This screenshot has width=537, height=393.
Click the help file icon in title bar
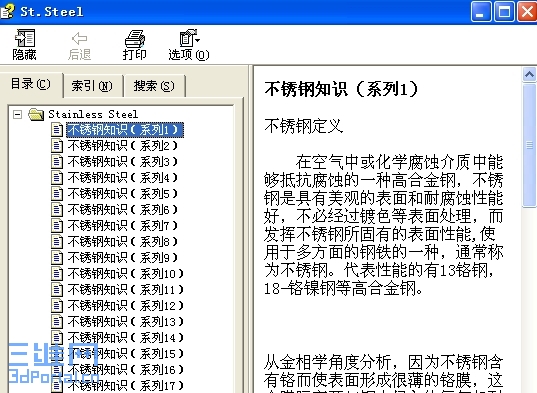coord(7,11)
